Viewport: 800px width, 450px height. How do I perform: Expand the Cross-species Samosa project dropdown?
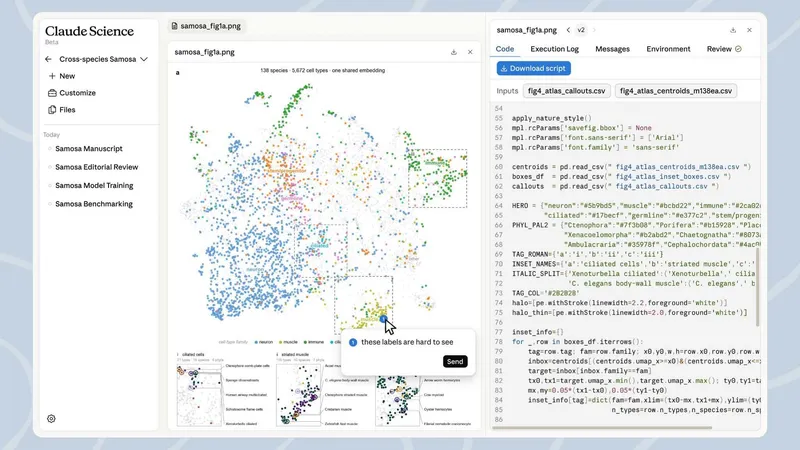[144, 59]
